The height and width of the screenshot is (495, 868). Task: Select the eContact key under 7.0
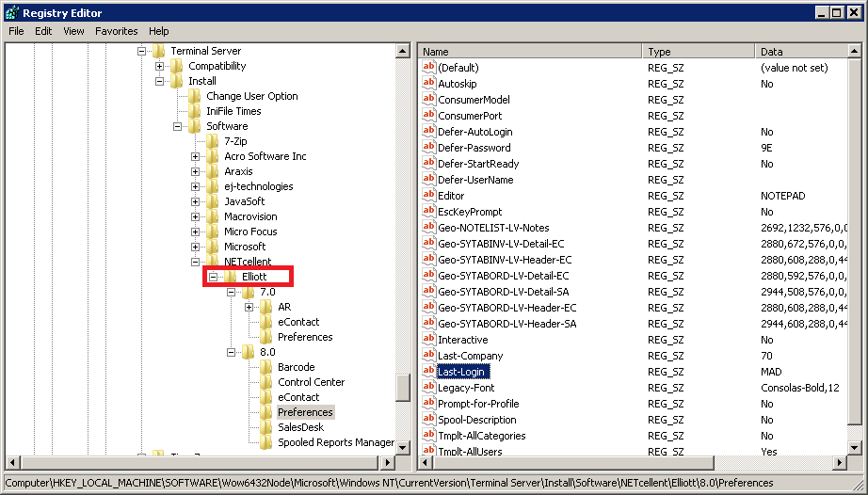(298, 322)
